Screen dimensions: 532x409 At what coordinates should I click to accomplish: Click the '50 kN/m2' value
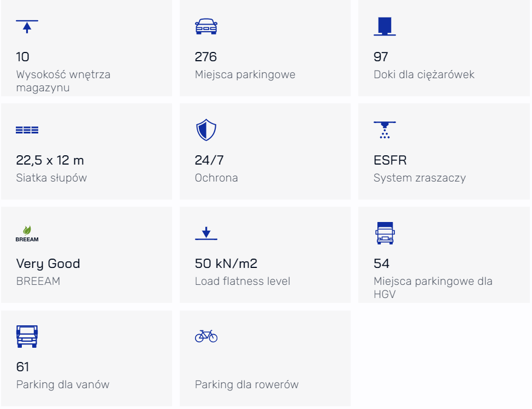(226, 264)
